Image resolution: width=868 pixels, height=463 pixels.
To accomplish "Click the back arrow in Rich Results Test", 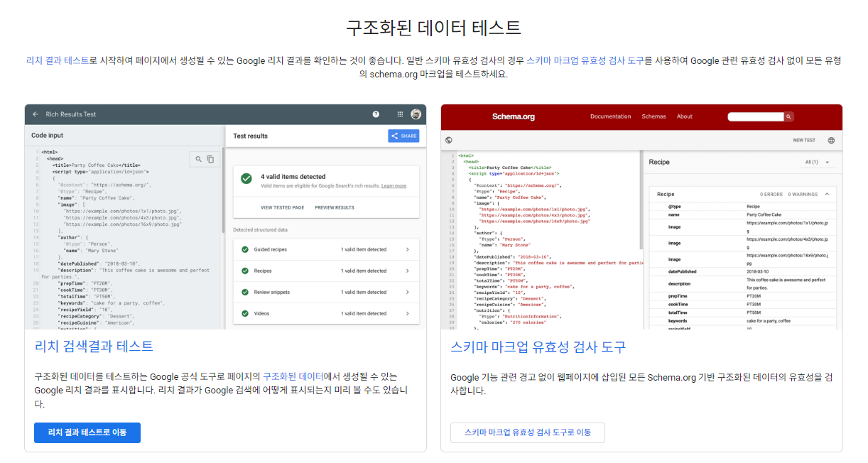I will coord(36,114).
